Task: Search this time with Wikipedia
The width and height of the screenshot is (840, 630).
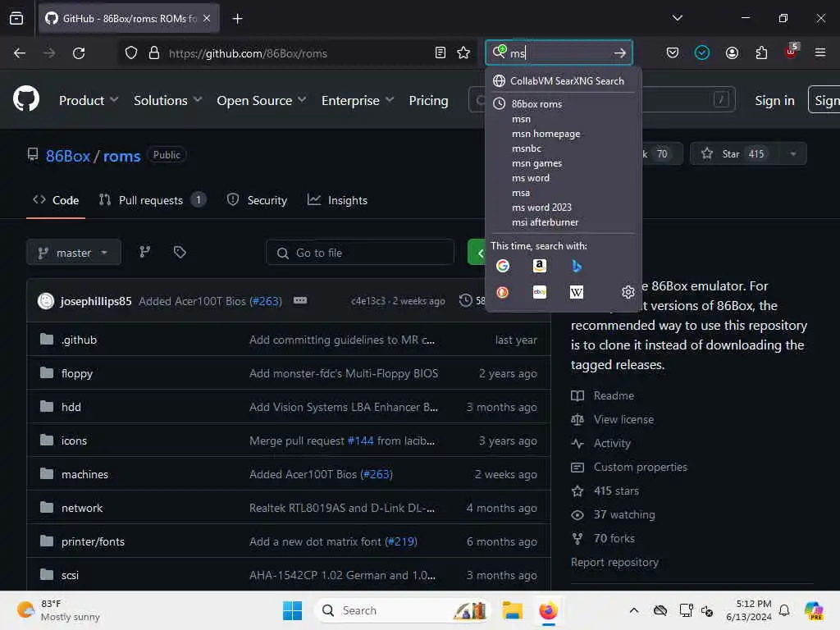Action: point(577,292)
